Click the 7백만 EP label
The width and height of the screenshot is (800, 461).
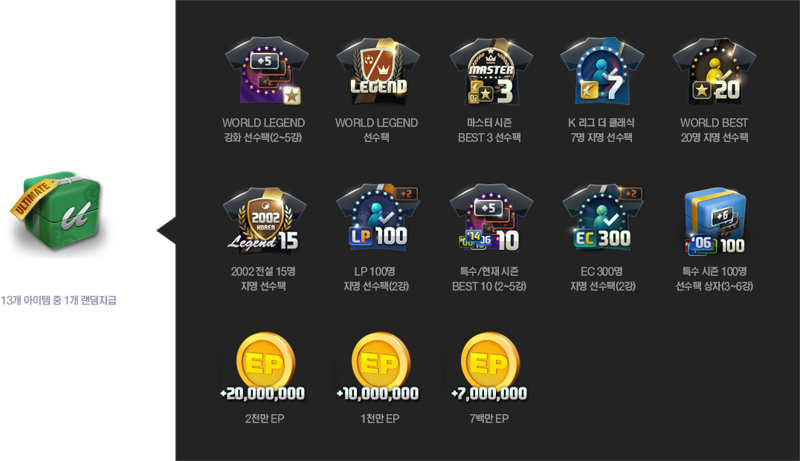point(489,419)
